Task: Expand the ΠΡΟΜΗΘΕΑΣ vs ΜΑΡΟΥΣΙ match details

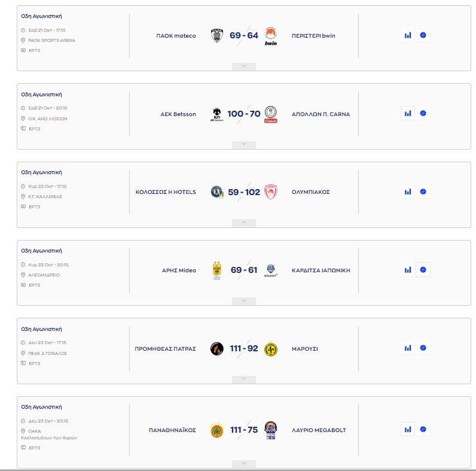Action: [244, 379]
